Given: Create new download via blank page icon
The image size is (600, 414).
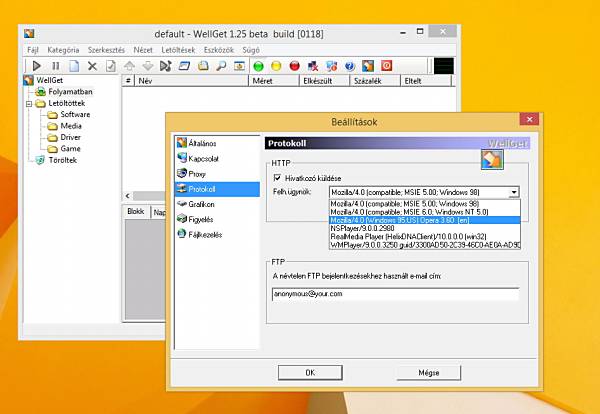Looking at the screenshot, I should click(x=74, y=66).
